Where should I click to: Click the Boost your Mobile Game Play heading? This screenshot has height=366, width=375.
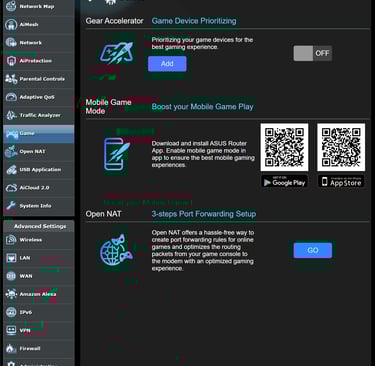[202, 107]
